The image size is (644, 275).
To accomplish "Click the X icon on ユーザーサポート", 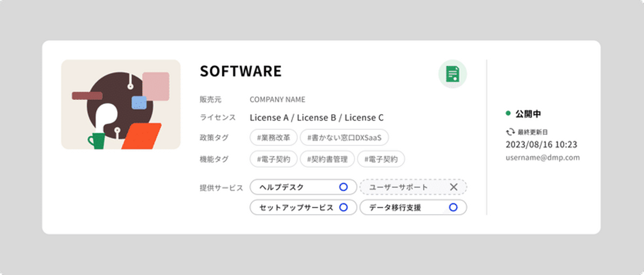I will [x=453, y=187].
